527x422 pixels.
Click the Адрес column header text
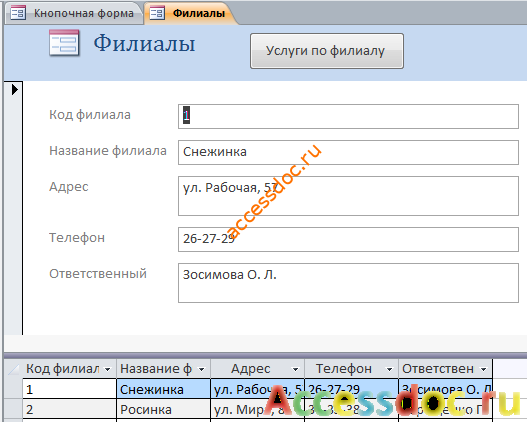250,369
